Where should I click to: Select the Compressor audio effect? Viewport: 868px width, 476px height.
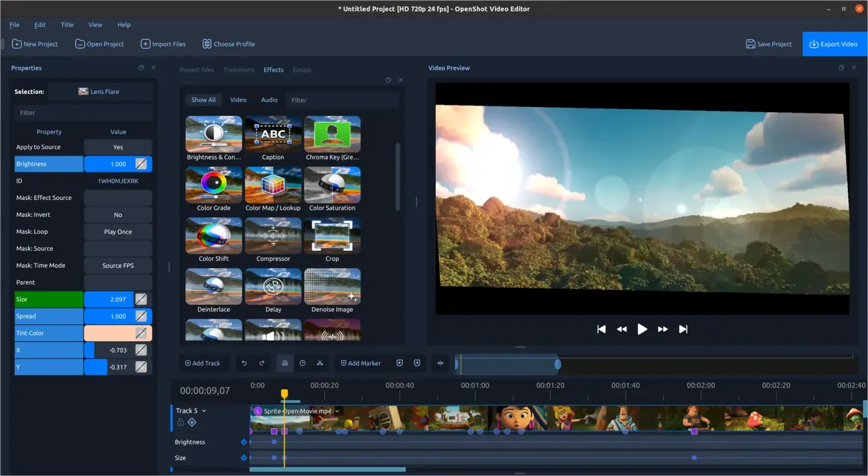tap(273, 240)
